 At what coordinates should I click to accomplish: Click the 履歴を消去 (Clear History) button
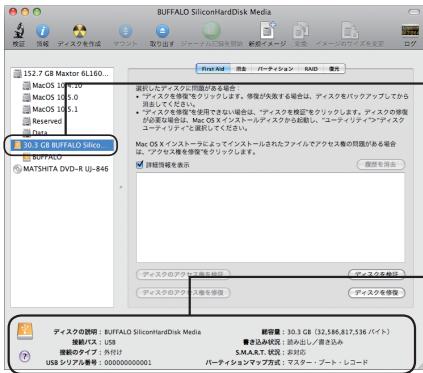381,164
